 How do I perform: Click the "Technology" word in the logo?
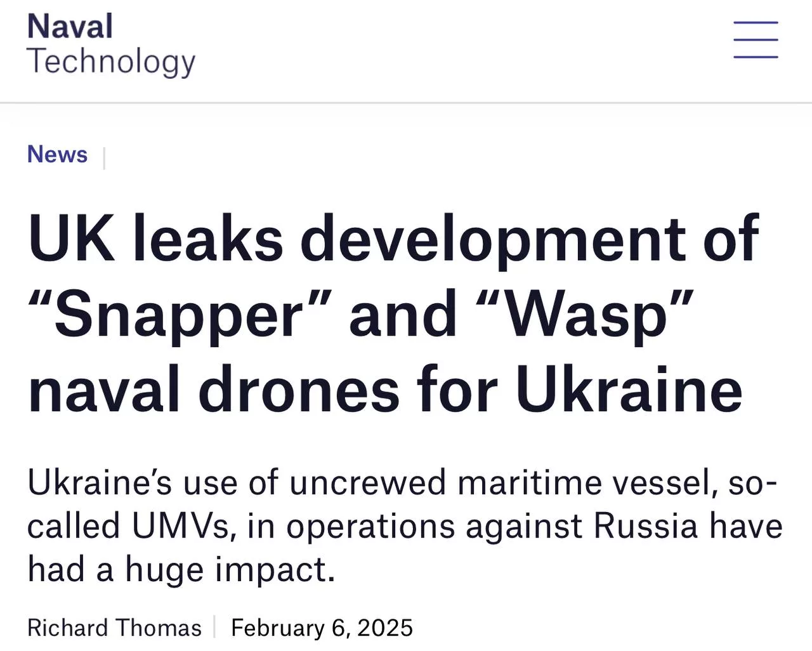coord(111,62)
